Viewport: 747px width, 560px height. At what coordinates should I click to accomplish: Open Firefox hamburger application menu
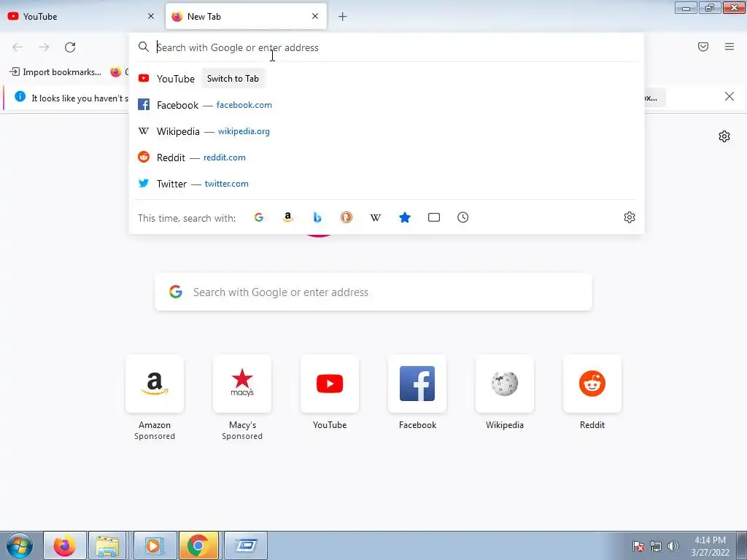point(729,47)
